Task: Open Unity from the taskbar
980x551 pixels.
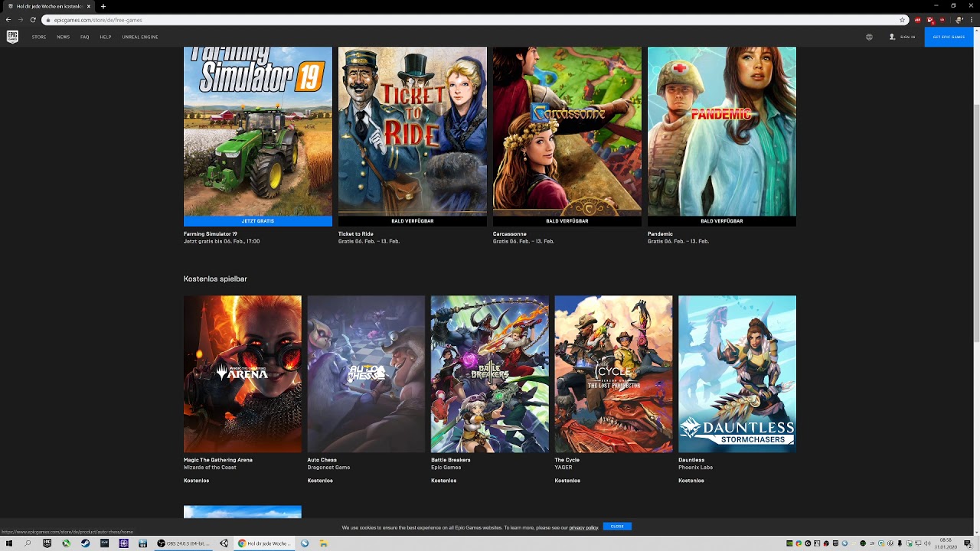Action: point(224,543)
